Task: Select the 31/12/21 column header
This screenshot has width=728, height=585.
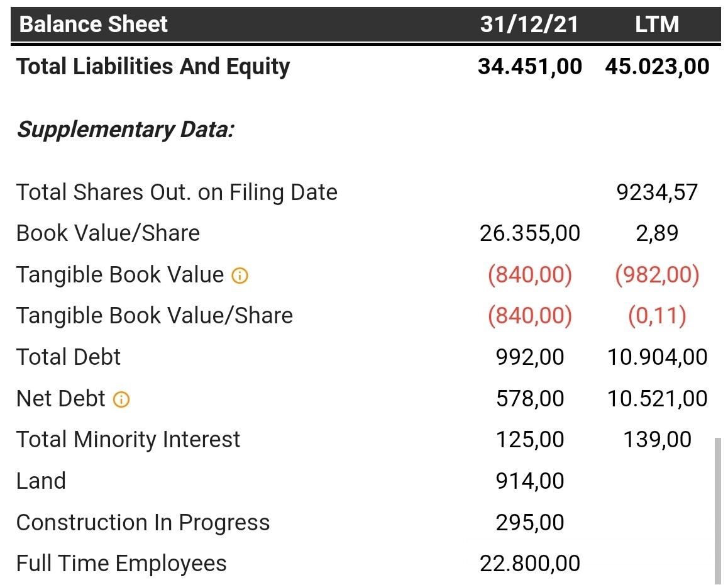Action: tap(529, 24)
